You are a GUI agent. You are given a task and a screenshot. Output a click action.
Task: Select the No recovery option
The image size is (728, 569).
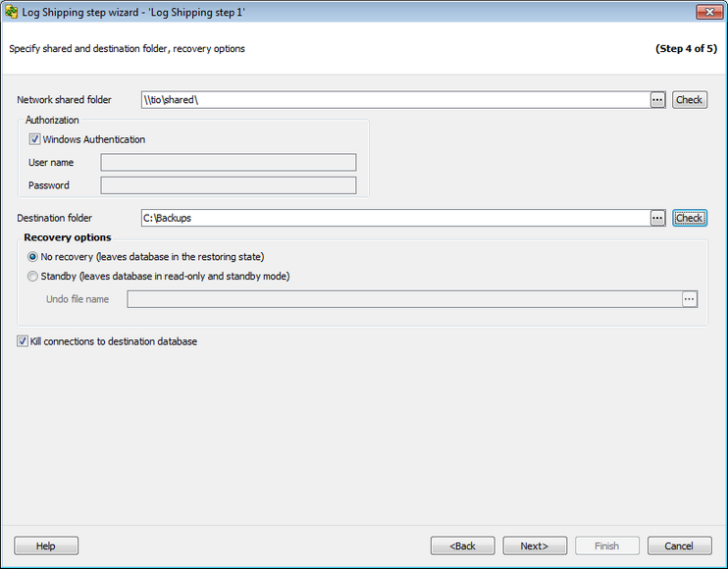(33, 257)
